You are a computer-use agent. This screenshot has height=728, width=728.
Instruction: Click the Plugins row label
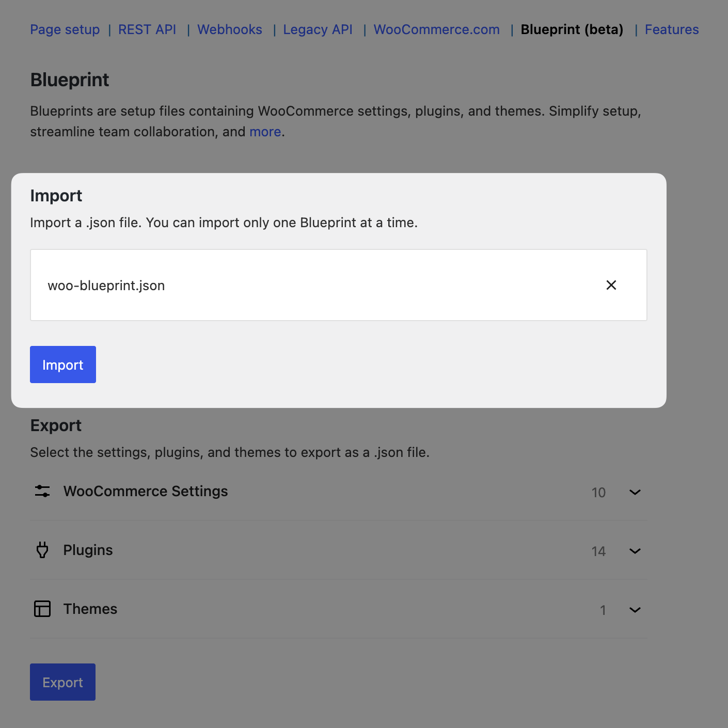[x=88, y=550]
